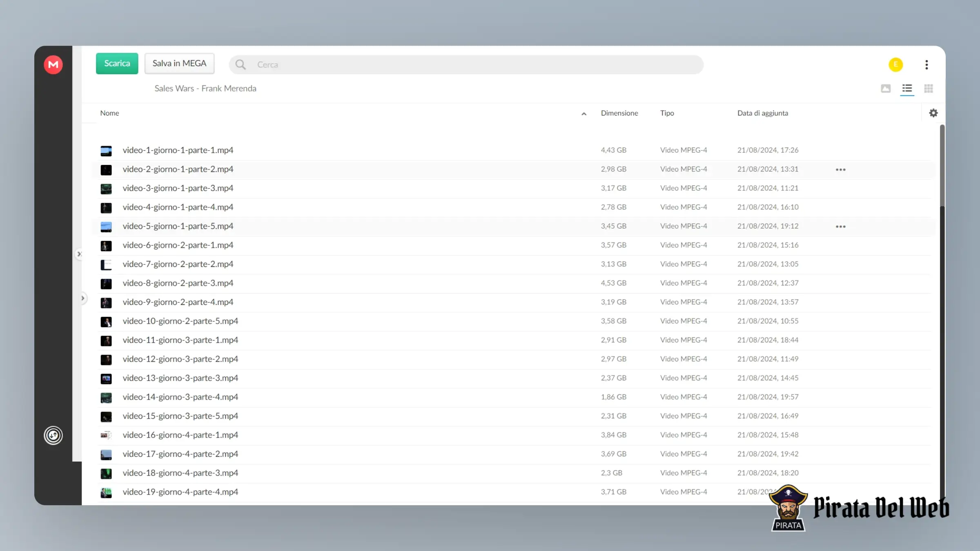Open the vertical three-dot main menu
Viewport: 980px width, 551px height.
[927, 64]
